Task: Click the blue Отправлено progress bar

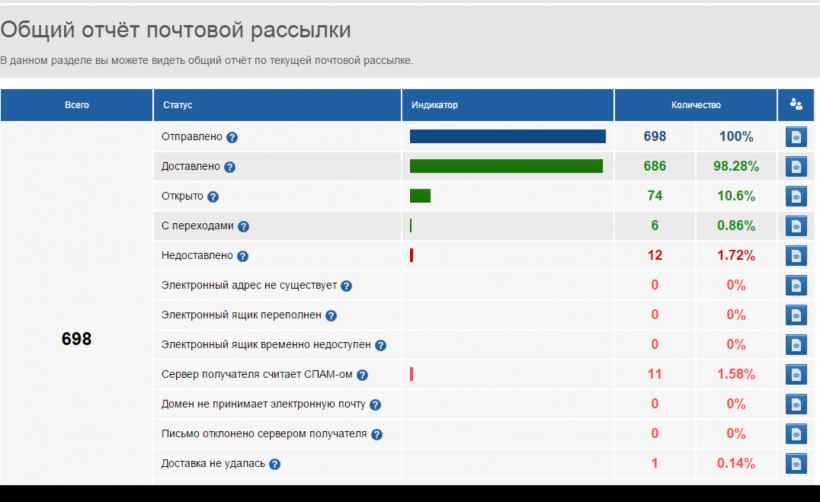Action: [x=508, y=136]
